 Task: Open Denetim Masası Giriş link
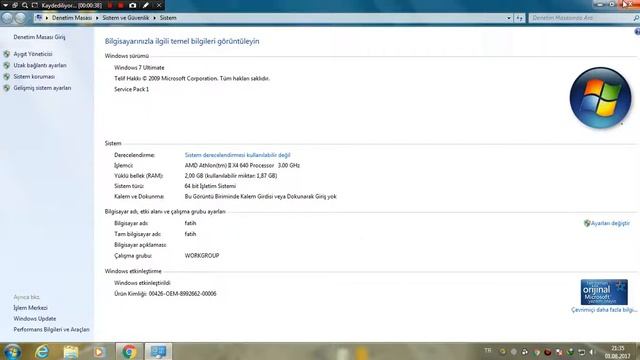39,37
